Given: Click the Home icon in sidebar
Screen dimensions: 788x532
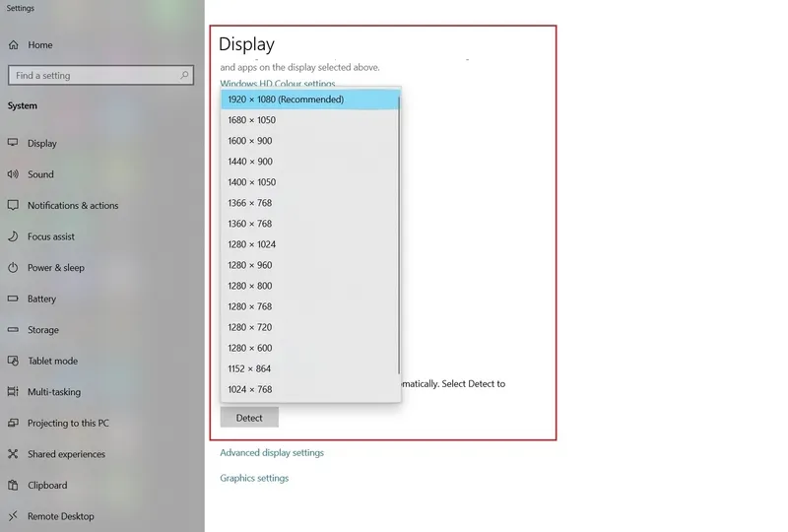Looking at the screenshot, I should coord(13,45).
